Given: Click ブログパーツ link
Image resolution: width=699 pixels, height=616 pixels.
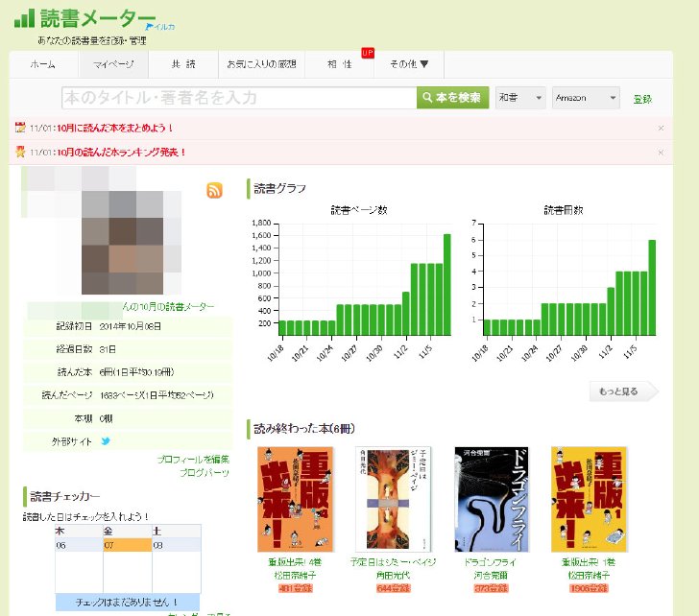Looking at the screenshot, I should click(205, 473).
